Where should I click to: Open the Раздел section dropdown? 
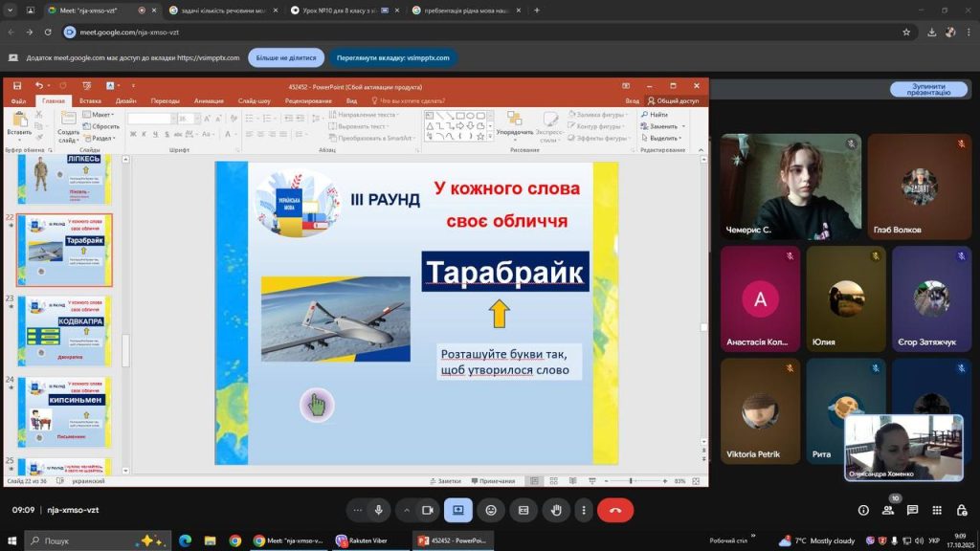[102, 138]
